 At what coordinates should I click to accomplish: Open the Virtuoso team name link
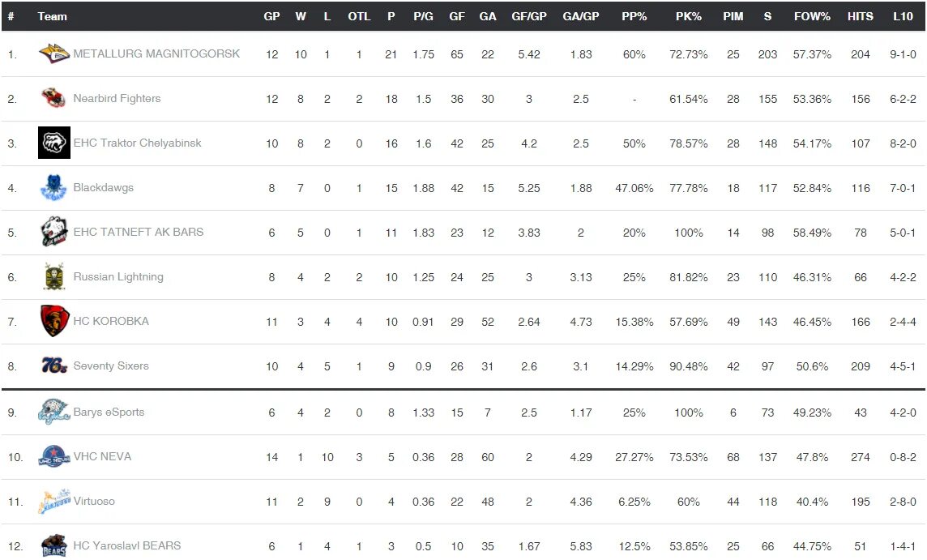(x=94, y=501)
